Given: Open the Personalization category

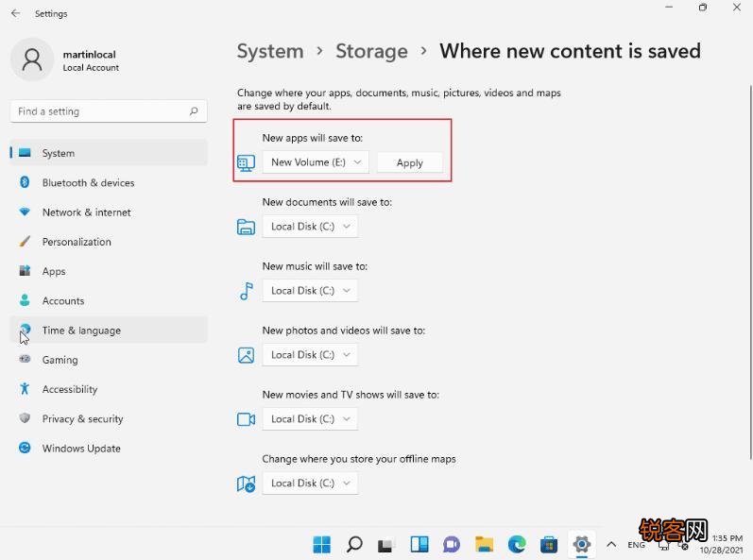Looking at the screenshot, I should (109, 242).
